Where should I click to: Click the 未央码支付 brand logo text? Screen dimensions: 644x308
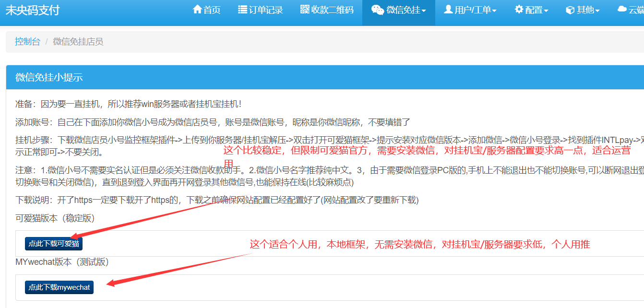point(33,10)
